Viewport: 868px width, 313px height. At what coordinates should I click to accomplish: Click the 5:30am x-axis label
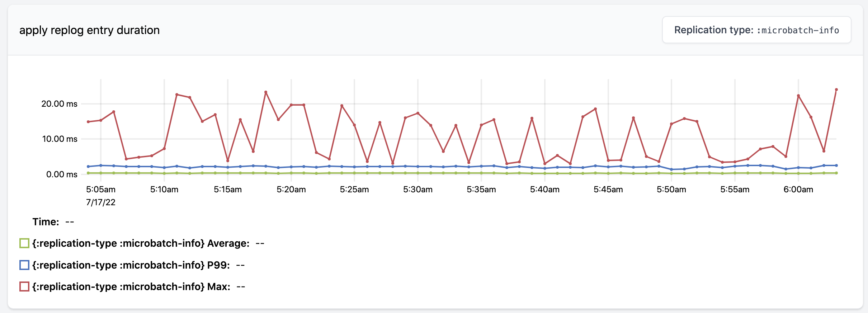[418, 189]
